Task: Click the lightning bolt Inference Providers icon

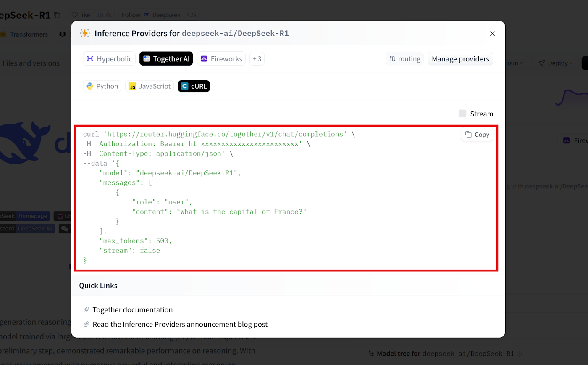Action: (85, 33)
